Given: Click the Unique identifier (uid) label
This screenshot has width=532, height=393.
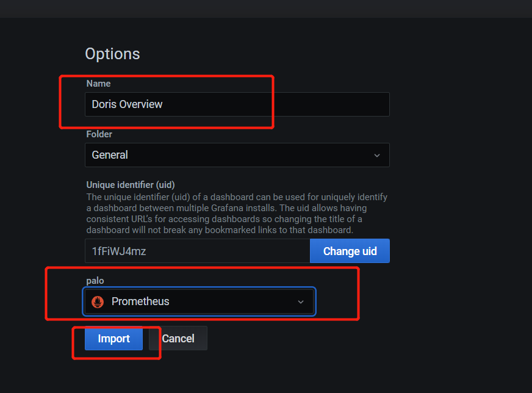Looking at the screenshot, I should (131, 185).
